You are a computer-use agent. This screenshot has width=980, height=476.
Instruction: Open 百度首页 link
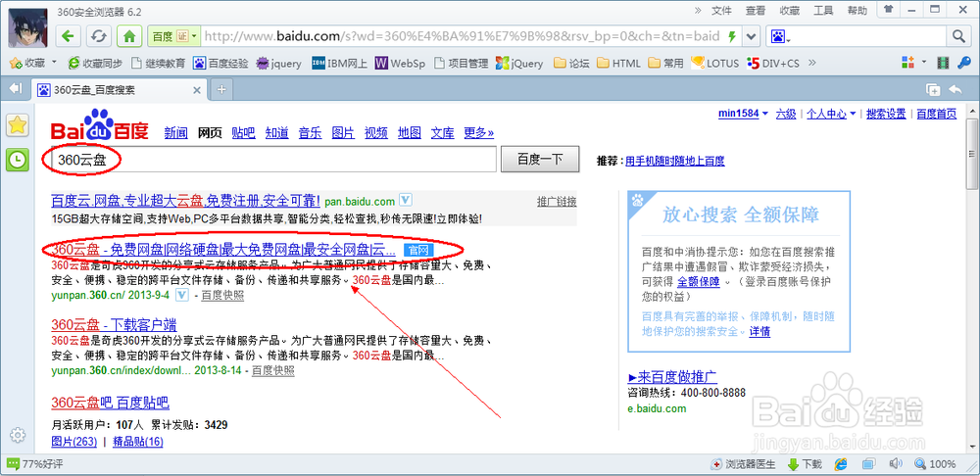(936, 114)
